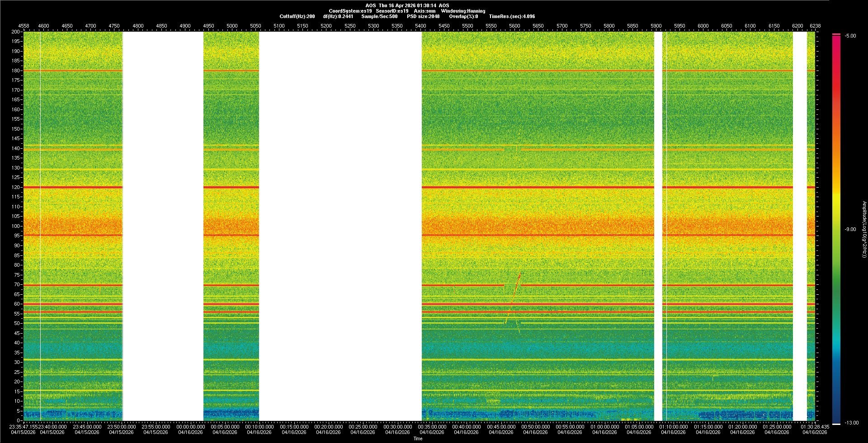Image resolution: width=868 pixels, height=443 pixels.
Task: Click the Amplitude Log10 color bar title
Action: (864, 230)
